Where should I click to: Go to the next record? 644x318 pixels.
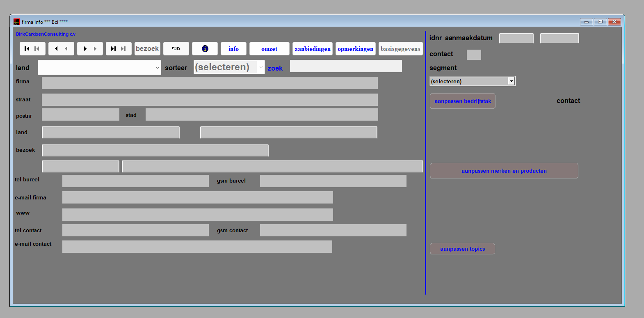tap(89, 49)
